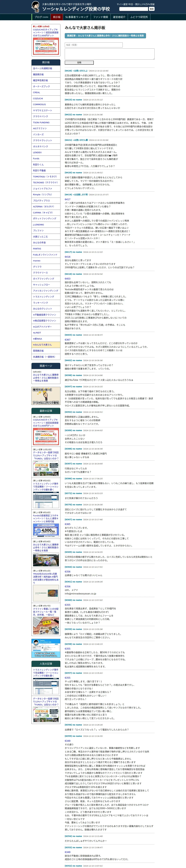
Task: Select highlighted ※みんなで大家さん board
Action: coord(46,345)
